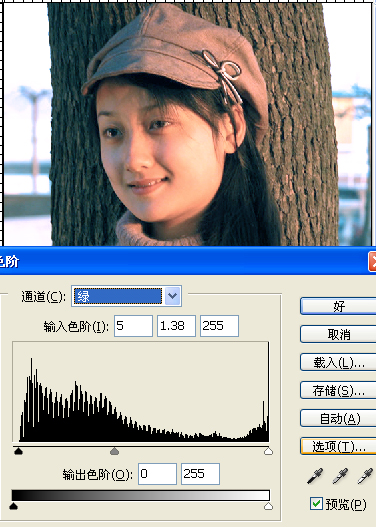This screenshot has width=376, height=527.
Task: Click the output white slider triangle
Action: (268, 506)
